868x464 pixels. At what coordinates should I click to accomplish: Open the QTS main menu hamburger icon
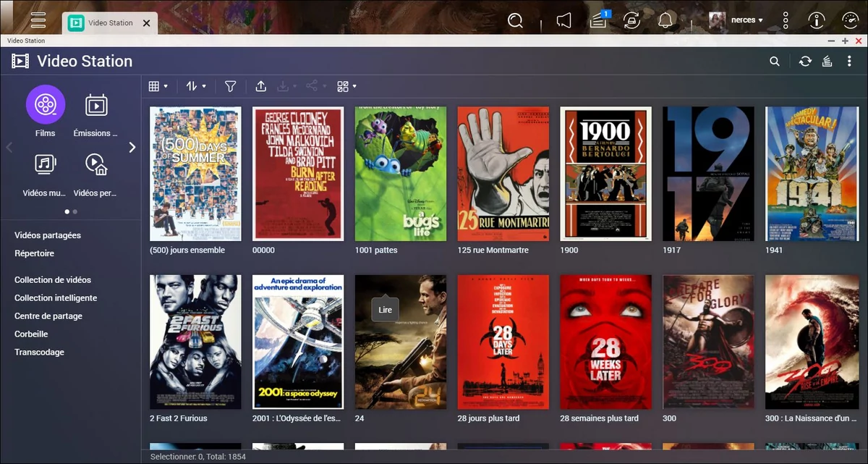[38, 20]
